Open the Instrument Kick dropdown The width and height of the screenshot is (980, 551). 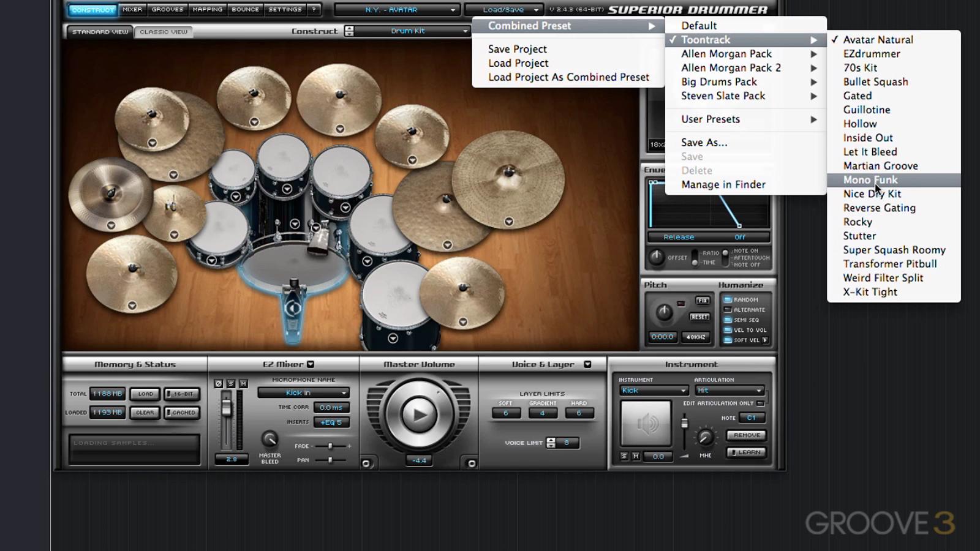pos(654,391)
